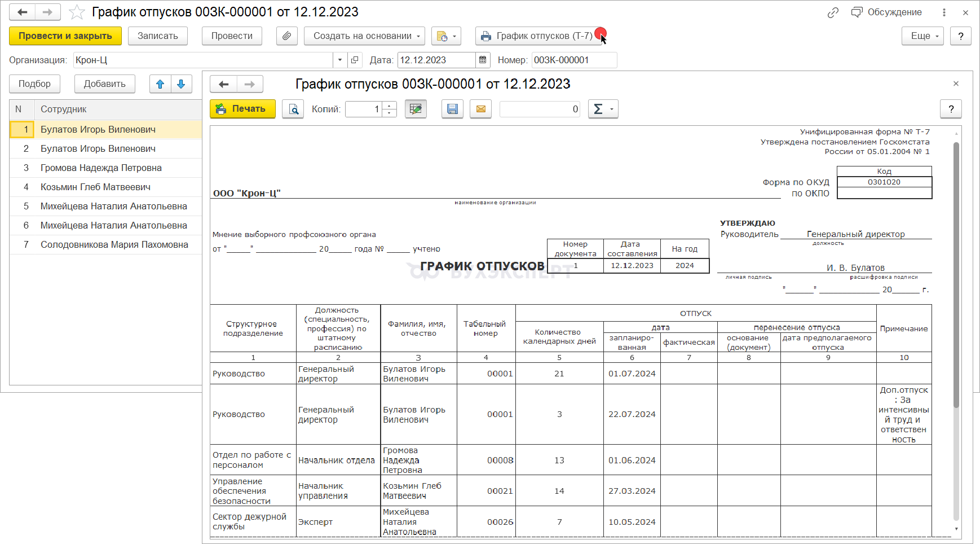Click the 'Копий' number field
980x544 pixels.
[364, 109]
